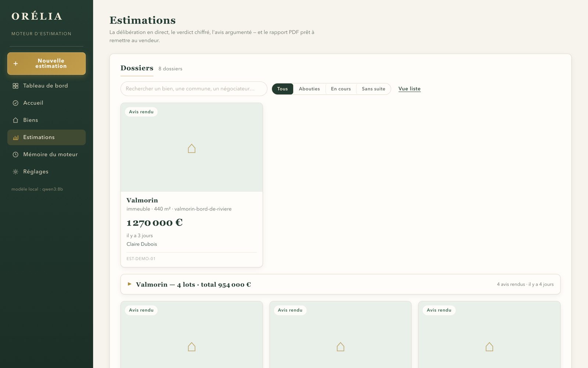Click 'immeuble · 440 m²' description line
This screenshot has height=368, width=588.
tap(179, 209)
